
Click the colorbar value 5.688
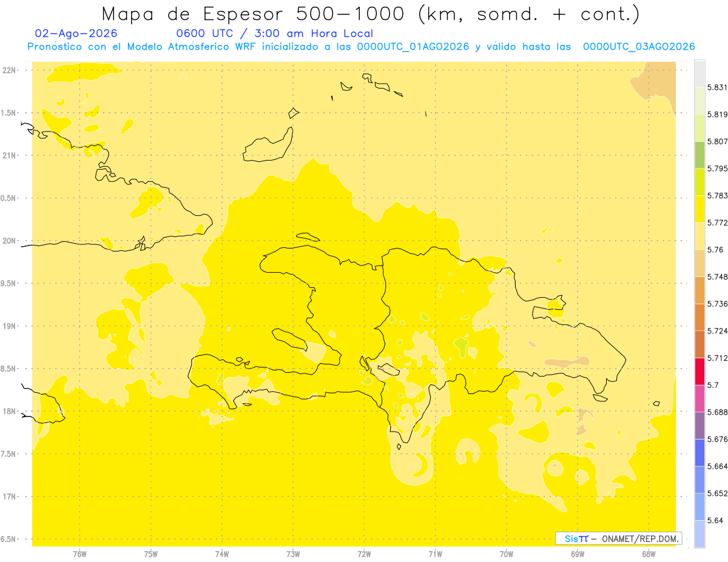point(717,412)
